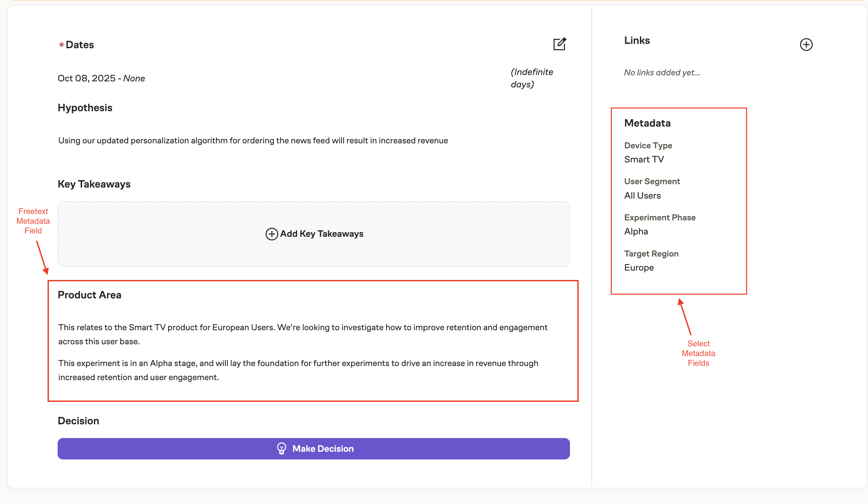
Task: Select the Hypothesis section heading
Action: pyautogui.click(x=85, y=107)
